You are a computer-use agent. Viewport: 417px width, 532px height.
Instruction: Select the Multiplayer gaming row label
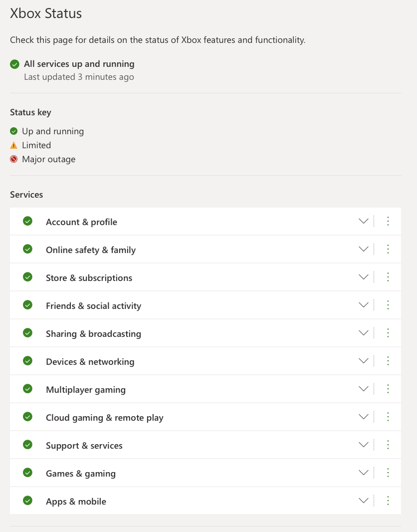point(86,390)
